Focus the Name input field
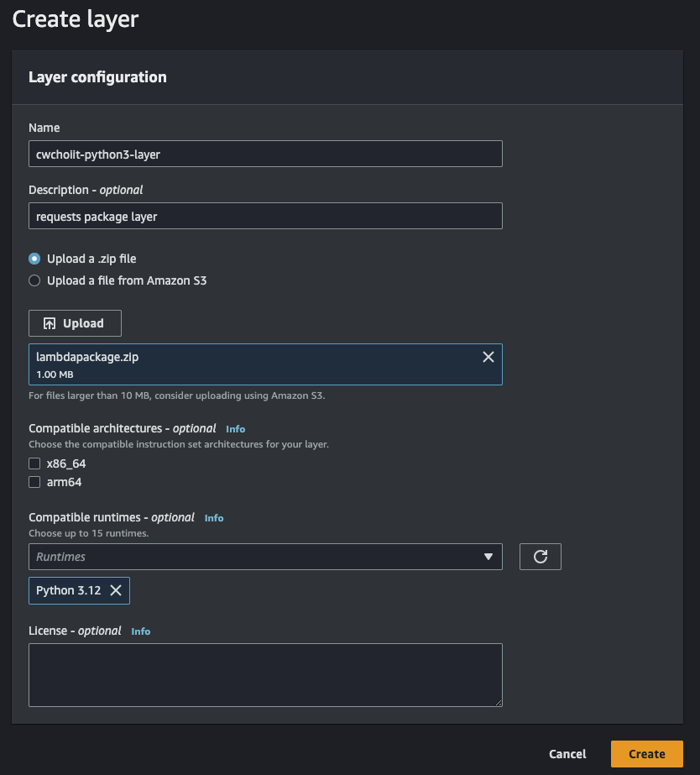The width and height of the screenshot is (700, 775). 265,154
